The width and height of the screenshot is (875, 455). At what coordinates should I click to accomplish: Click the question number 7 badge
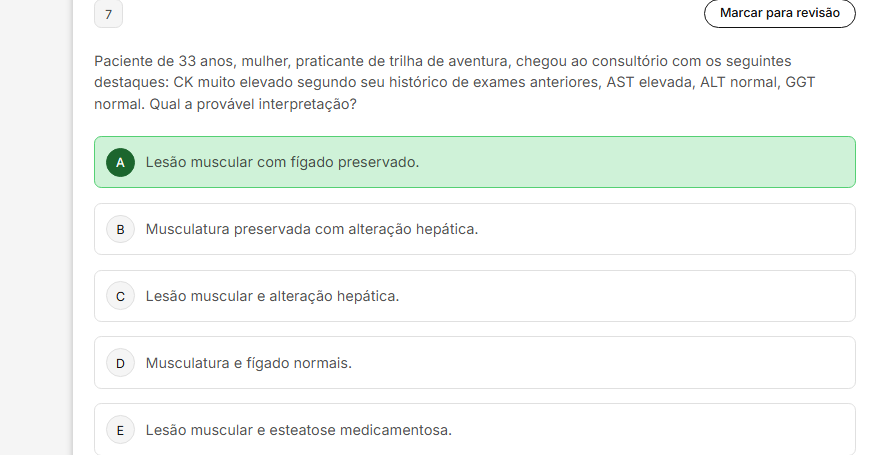(x=108, y=14)
